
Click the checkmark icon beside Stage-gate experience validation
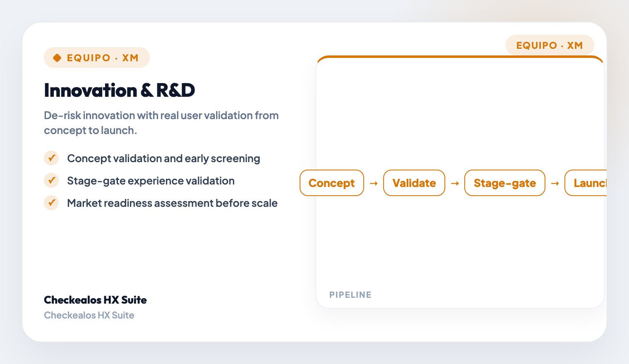[51, 180]
